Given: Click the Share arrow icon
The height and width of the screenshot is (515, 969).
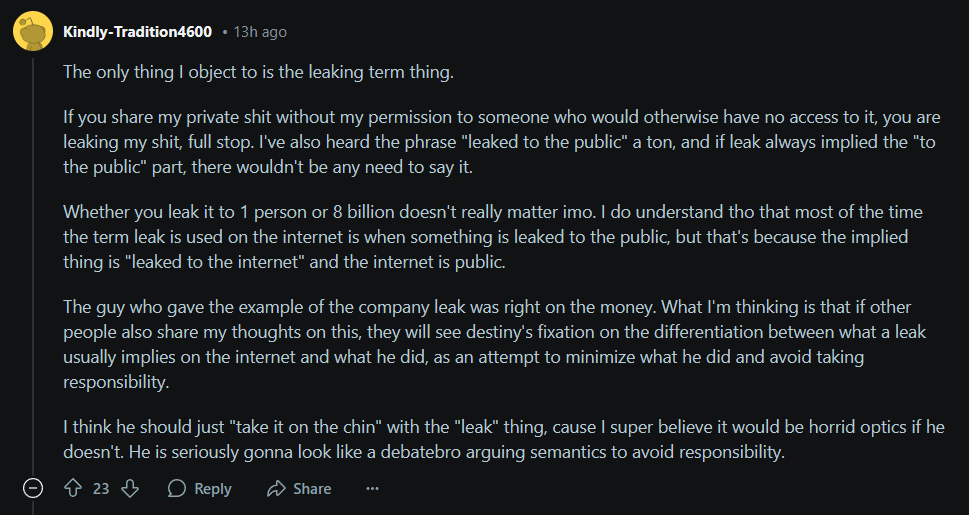Looking at the screenshot, I should click(276, 489).
